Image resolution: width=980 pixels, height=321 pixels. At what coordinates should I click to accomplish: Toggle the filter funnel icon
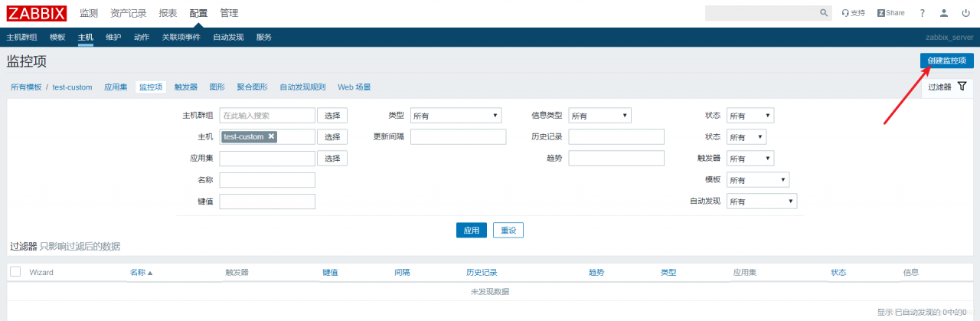point(962,87)
